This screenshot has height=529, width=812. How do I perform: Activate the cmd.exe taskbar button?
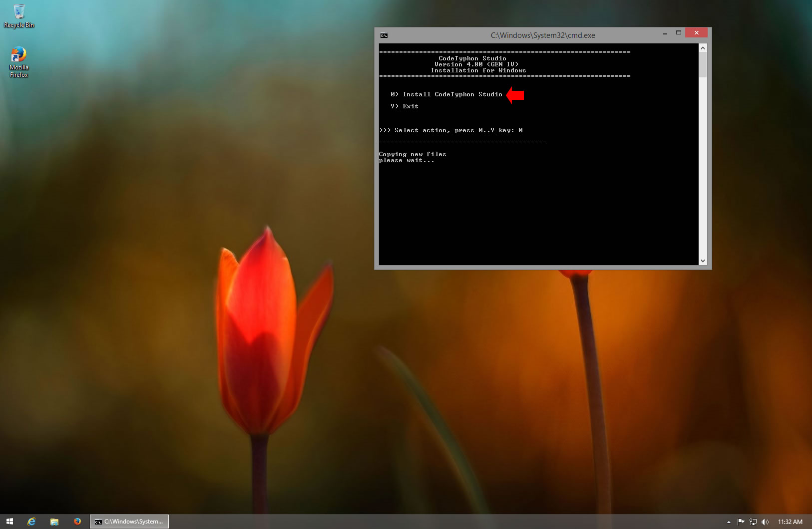[129, 522]
